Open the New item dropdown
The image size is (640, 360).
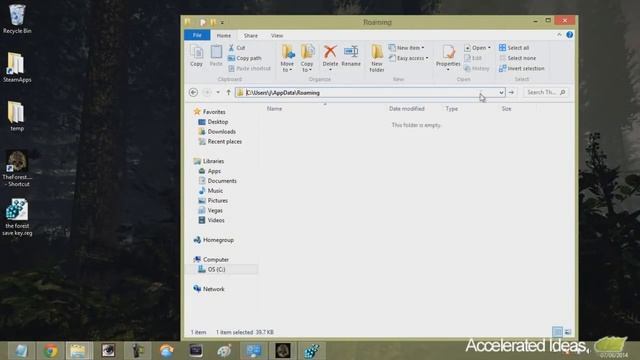(407, 48)
